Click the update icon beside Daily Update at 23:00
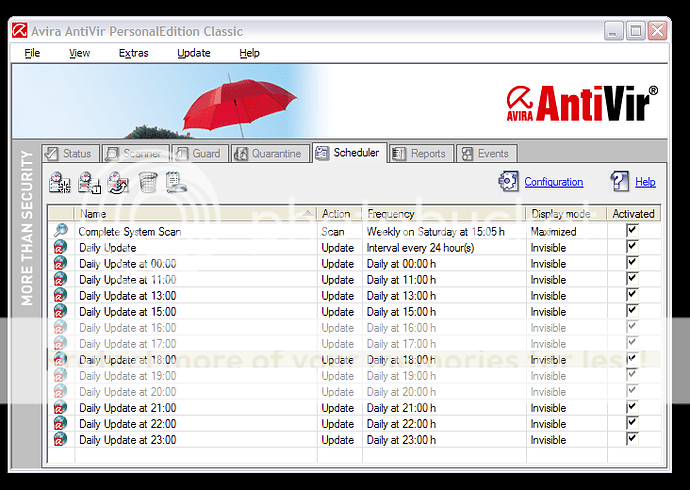Image resolution: width=690 pixels, height=490 pixels. click(x=60, y=439)
